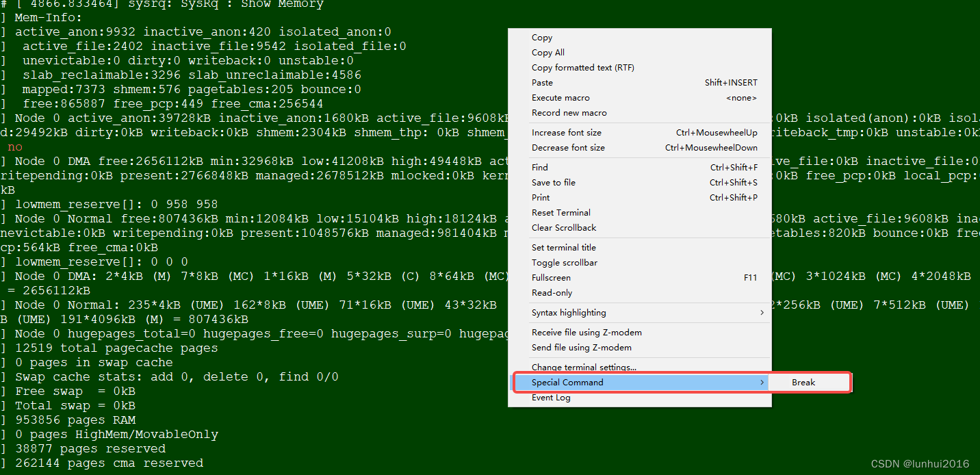Image resolution: width=980 pixels, height=475 pixels.
Task: Click 'slab_reclaimable:3296' line
Action: click(192, 75)
